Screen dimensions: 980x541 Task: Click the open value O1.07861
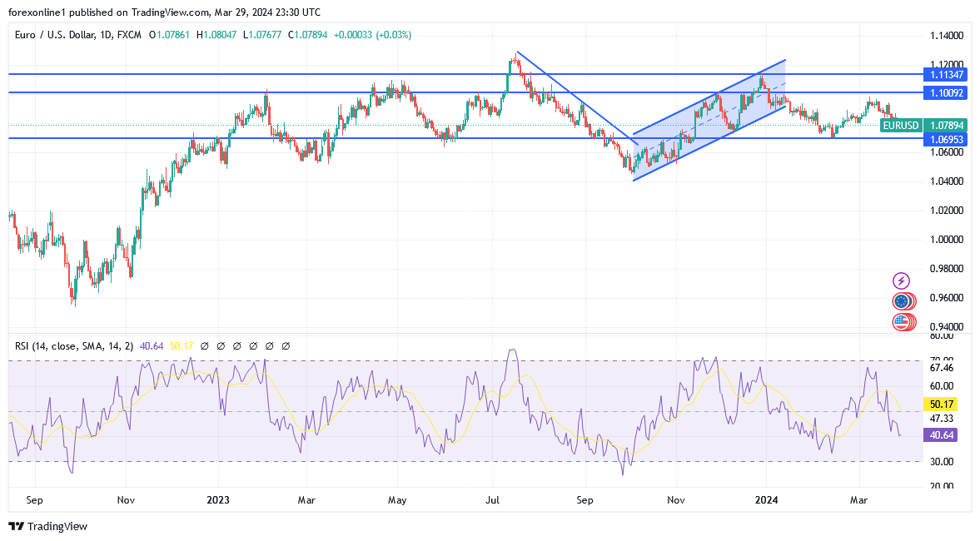169,35
